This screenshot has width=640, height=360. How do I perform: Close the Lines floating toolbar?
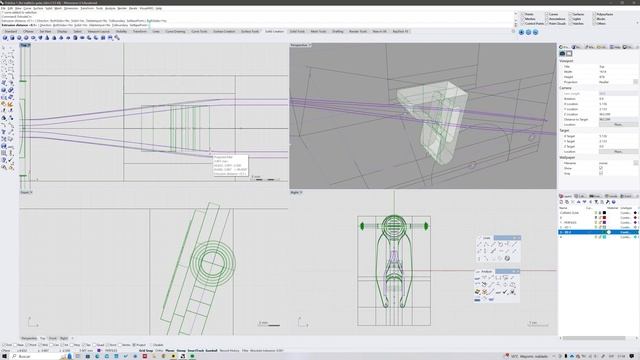pos(518,238)
